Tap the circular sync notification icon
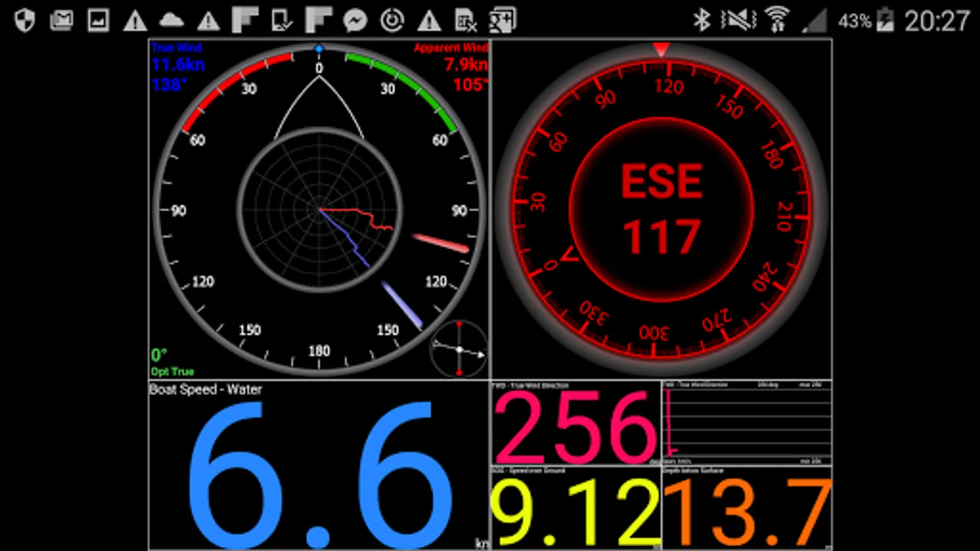Image resolution: width=980 pixels, height=551 pixels. point(392,21)
